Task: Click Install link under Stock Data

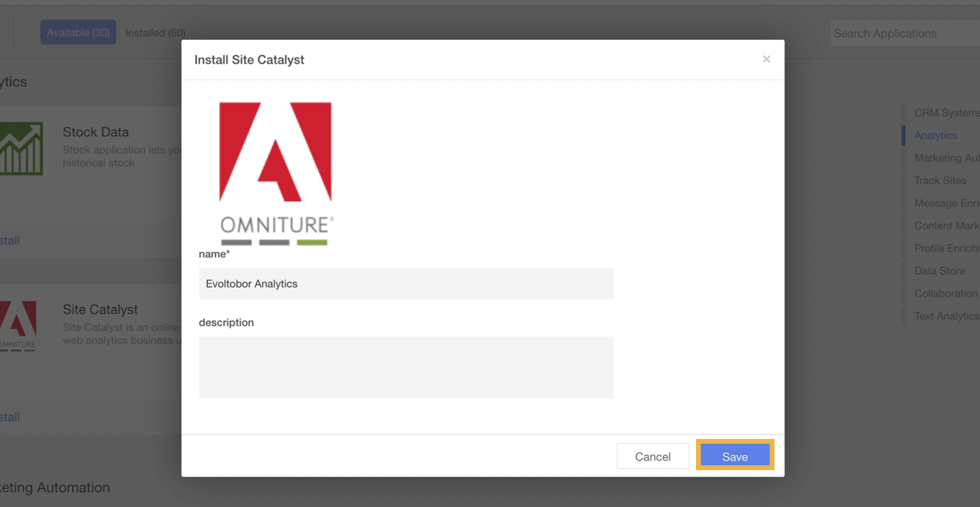Action: click(10, 240)
